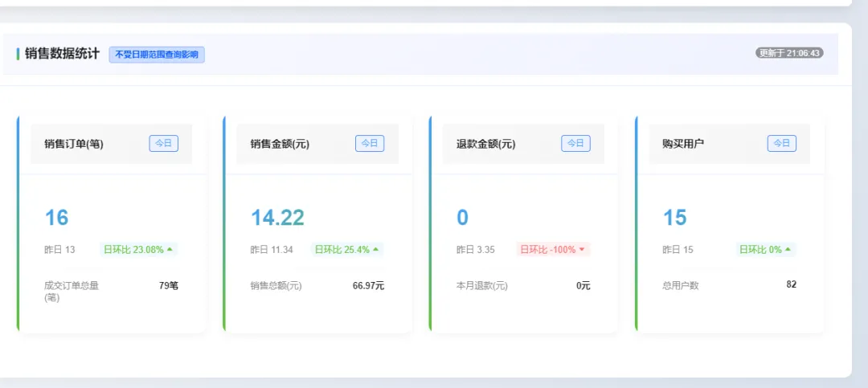The height and width of the screenshot is (388, 868).
Task: Click the 日环比 23.08% growth tag
Action: (x=138, y=250)
